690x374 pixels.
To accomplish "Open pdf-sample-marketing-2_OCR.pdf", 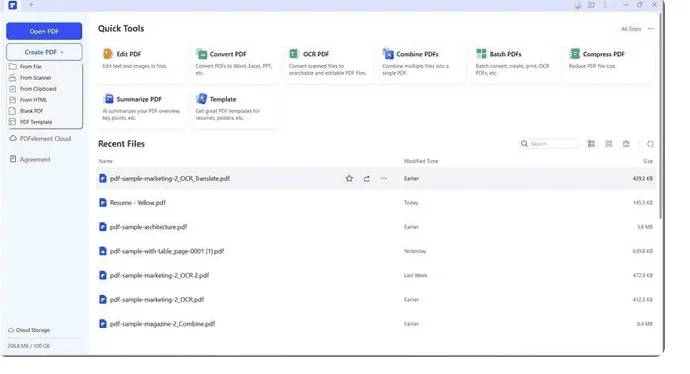I will tap(157, 300).
